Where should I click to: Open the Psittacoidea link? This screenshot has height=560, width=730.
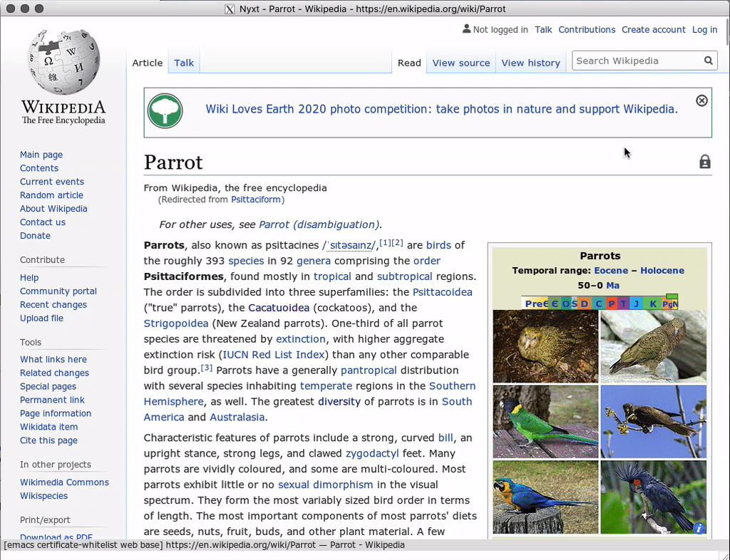[442, 292]
